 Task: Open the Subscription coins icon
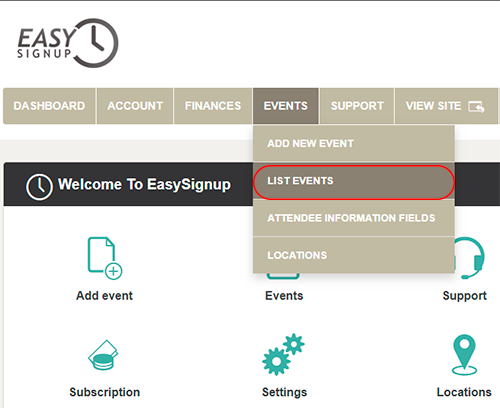point(103,355)
